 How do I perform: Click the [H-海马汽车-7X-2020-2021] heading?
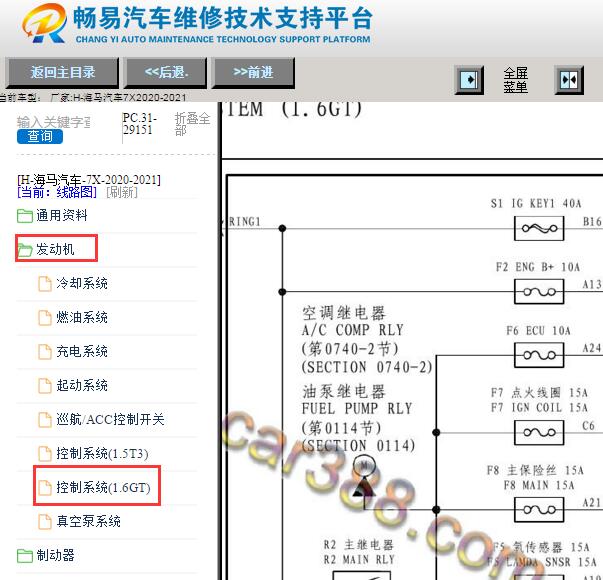click(89, 180)
